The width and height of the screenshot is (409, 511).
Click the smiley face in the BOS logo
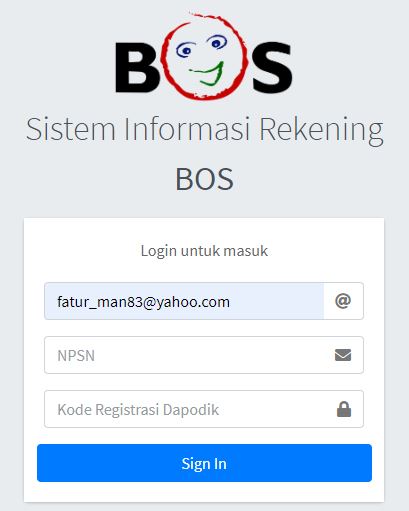point(205,57)
